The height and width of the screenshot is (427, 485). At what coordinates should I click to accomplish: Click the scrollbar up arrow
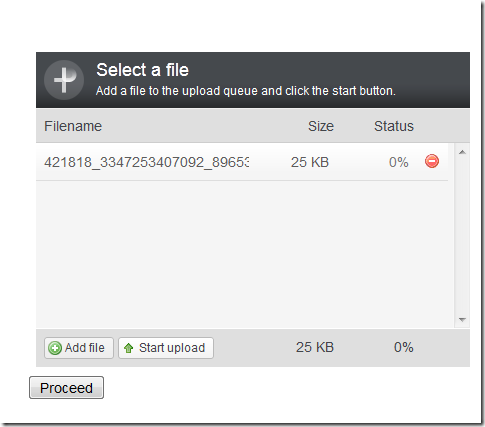pyautogui.click(x=462, y=152)
